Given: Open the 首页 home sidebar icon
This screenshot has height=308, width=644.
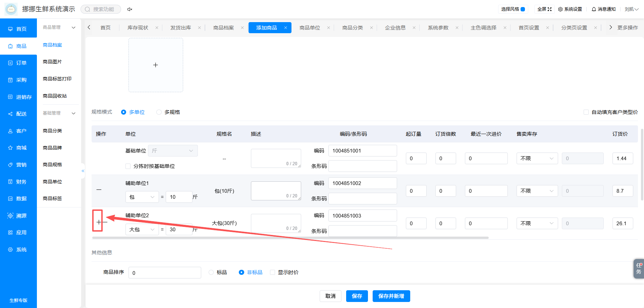Looking at the screenshot, I should coord(10,29).
